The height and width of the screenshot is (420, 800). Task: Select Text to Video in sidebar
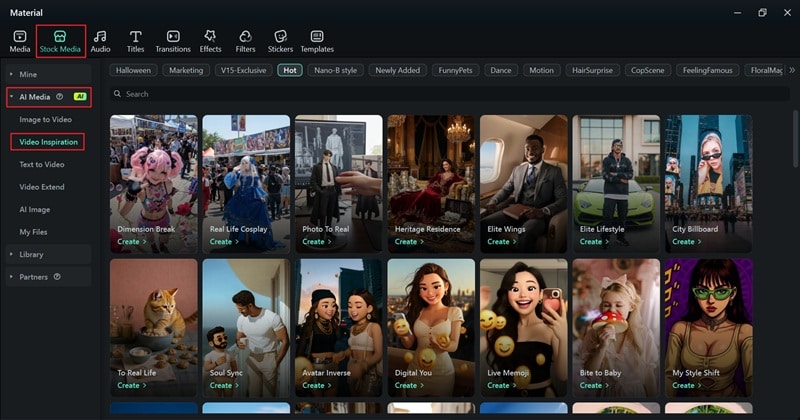click(x=42, y=164)
